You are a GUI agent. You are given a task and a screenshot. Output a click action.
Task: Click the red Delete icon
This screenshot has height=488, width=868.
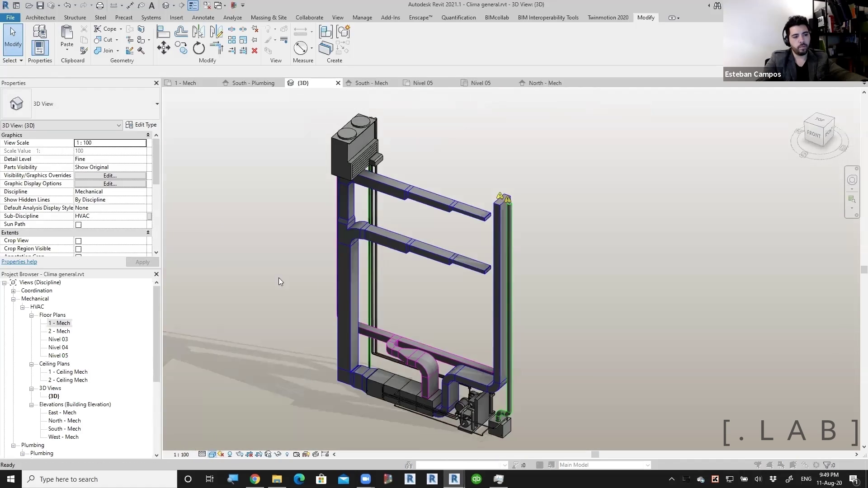tap(255, 51)
